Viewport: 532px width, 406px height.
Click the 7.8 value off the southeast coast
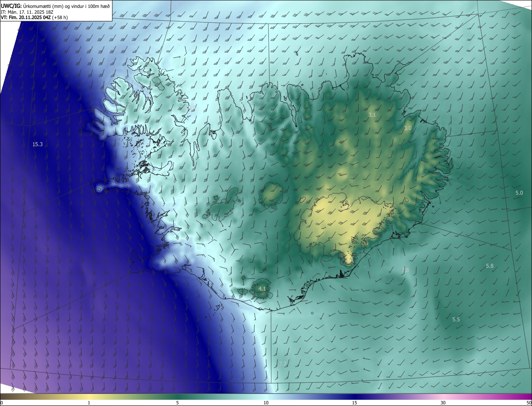[x=405, y=270]
